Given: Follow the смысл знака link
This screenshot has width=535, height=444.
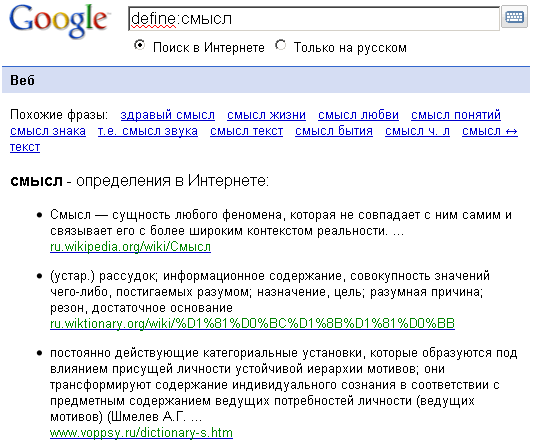Looking at the screenshot, I should pos(48,131).
